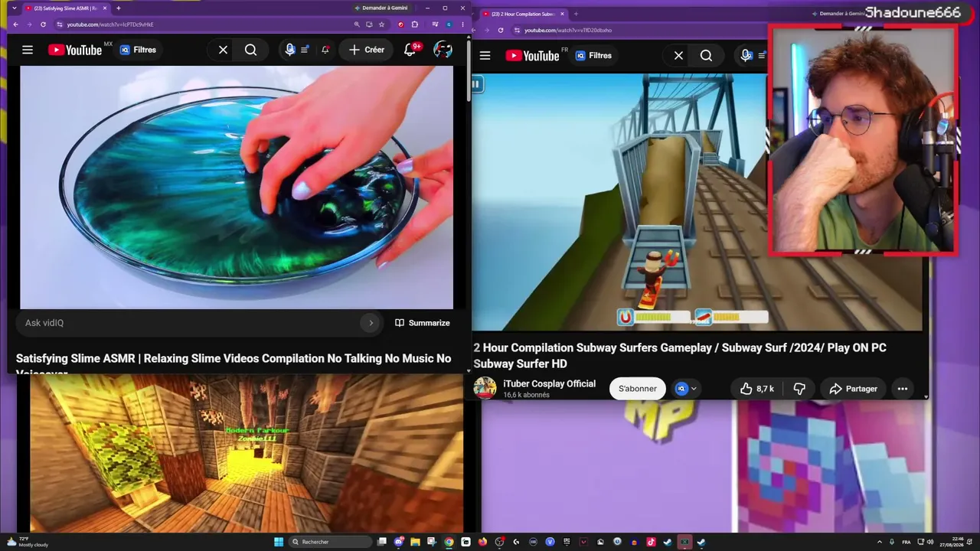Close the Satisfying Slime ASMR tab
This screenshot has height=551, width=980.
click(103, 8)
